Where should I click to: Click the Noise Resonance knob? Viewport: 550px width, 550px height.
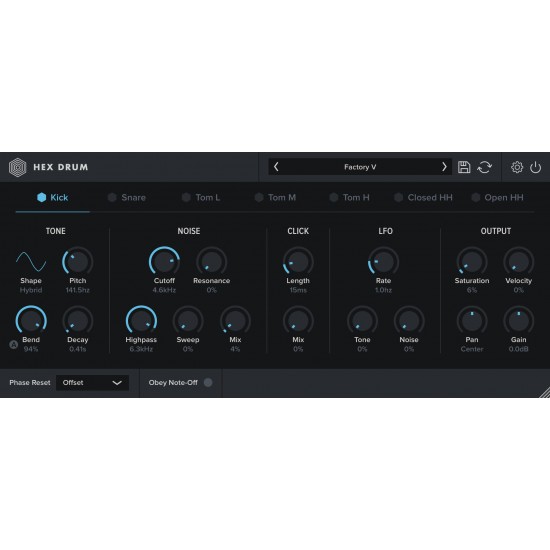[x=212, y=262]
